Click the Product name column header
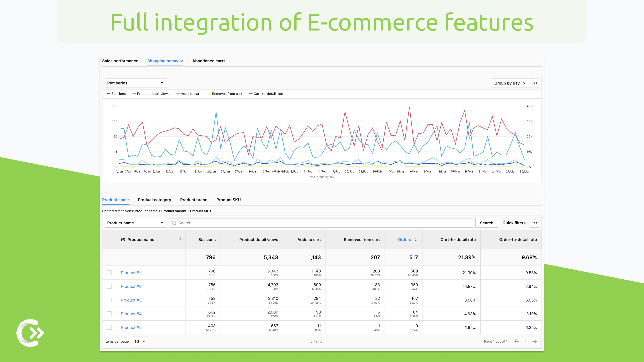 [x=141, y=240]
